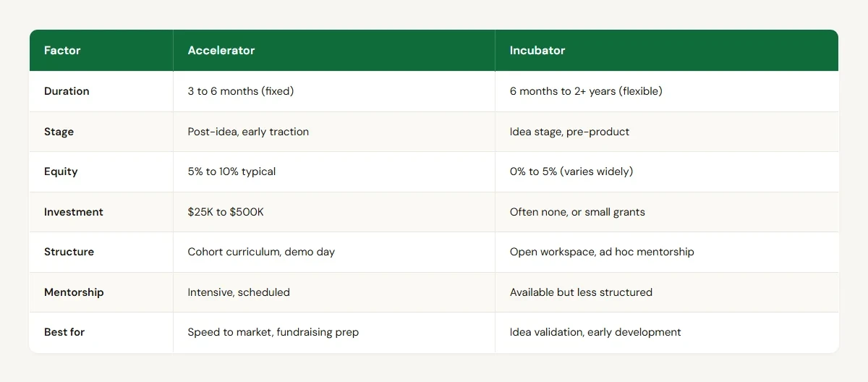Click the cell '0% to 5% (varies widely)'
The height and width of the screenshot is (382, 868).
(x=667, y=171)
